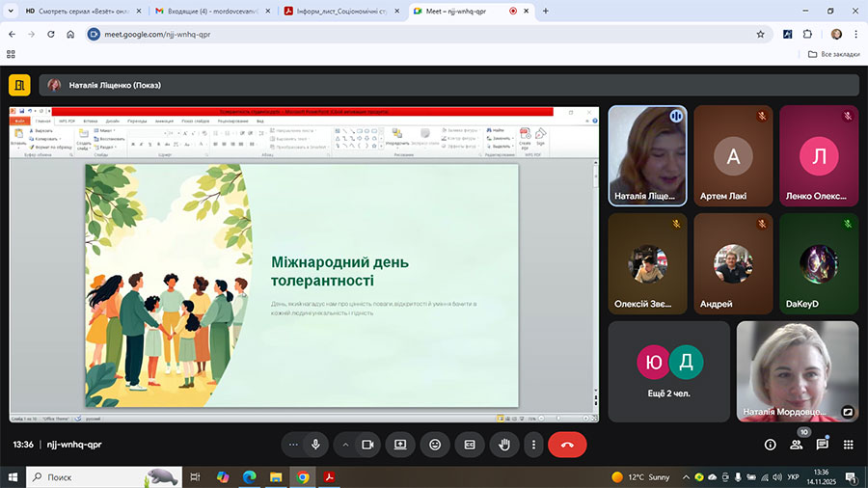Click the address bar with meet.google.com URL
Viewport: 868px width, 488px height.
pyautogui.click(x=415, y=33)
